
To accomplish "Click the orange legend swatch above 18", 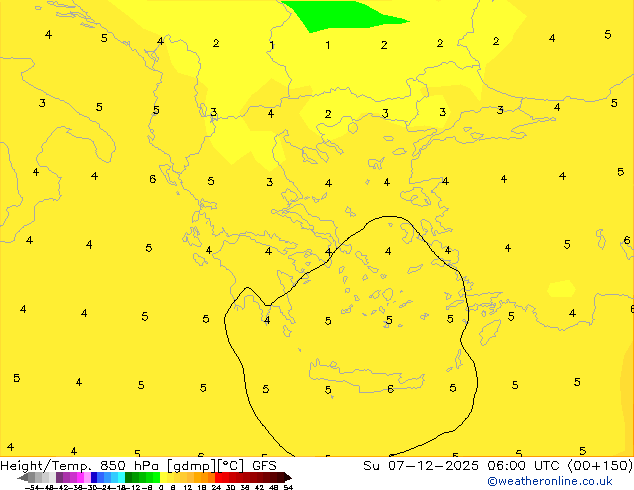I will coord(204,477).
